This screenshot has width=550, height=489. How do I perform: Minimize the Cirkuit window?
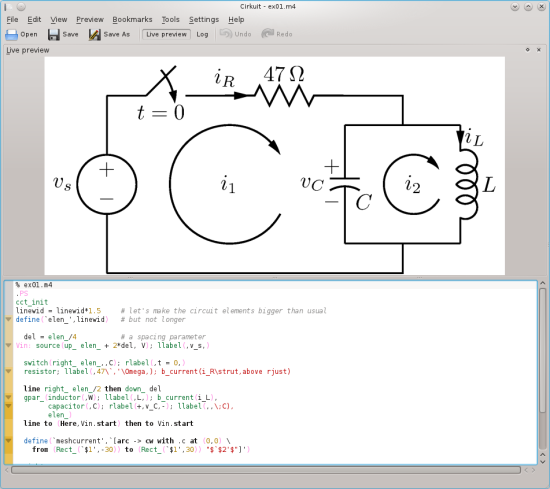pos(515,6)
